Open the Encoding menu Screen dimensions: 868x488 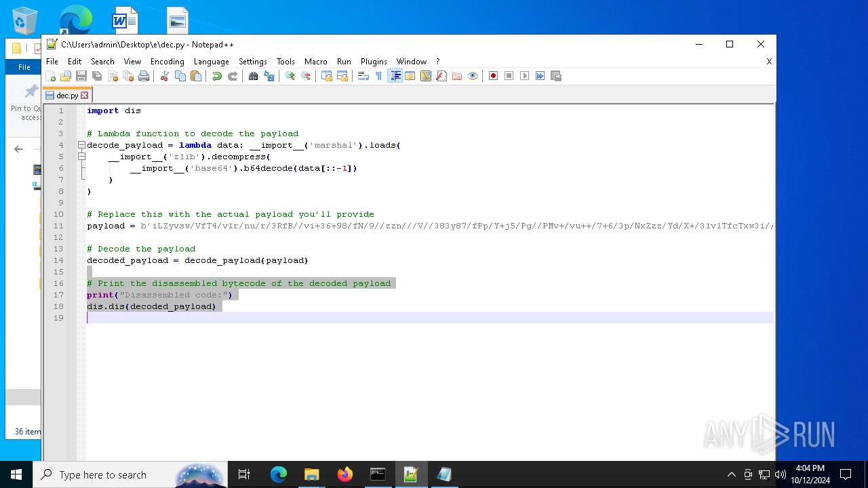point(167,62)
